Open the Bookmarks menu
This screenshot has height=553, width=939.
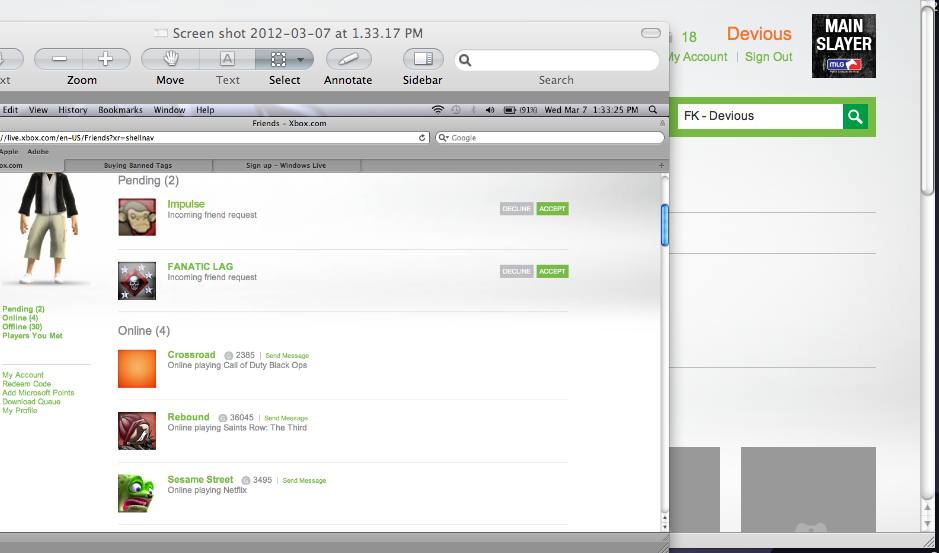120,110
